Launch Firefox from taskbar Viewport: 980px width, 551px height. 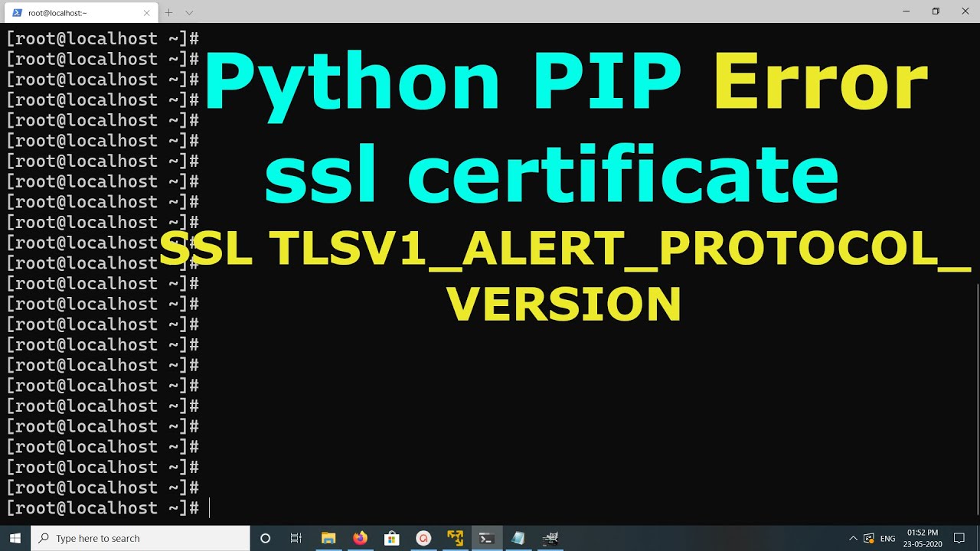coord(360,538)
